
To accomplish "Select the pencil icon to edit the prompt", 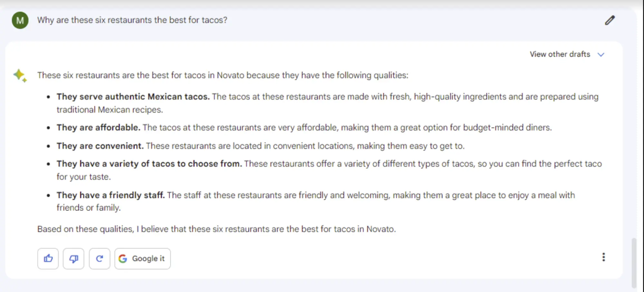I will point(610,20).
